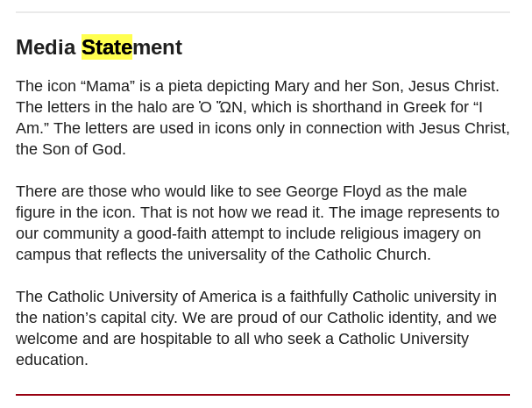The height and width of the screenshot is (408, 532).
Task: Click the word "education." on last line
Action: [52, 360]
